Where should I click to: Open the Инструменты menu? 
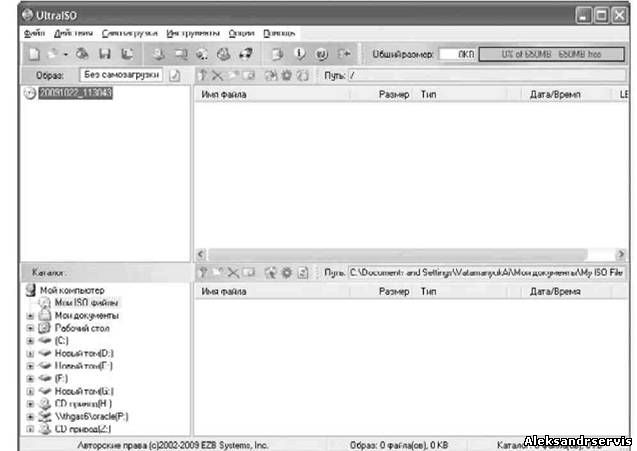193,33
